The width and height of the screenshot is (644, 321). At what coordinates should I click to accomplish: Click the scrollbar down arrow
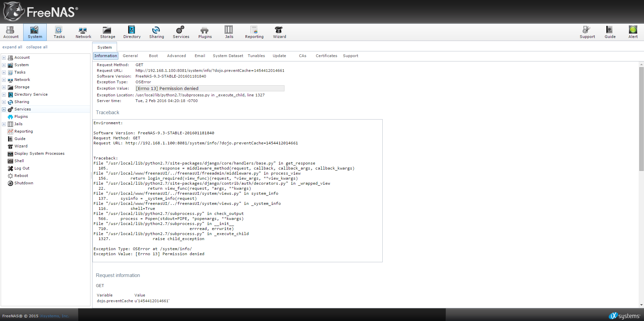[641, 305]
